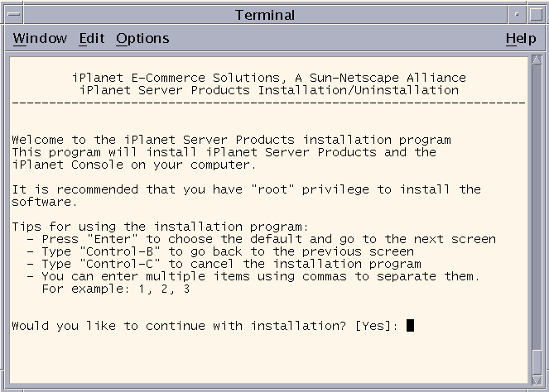Open the Edit menu

[x=91, y=38]
